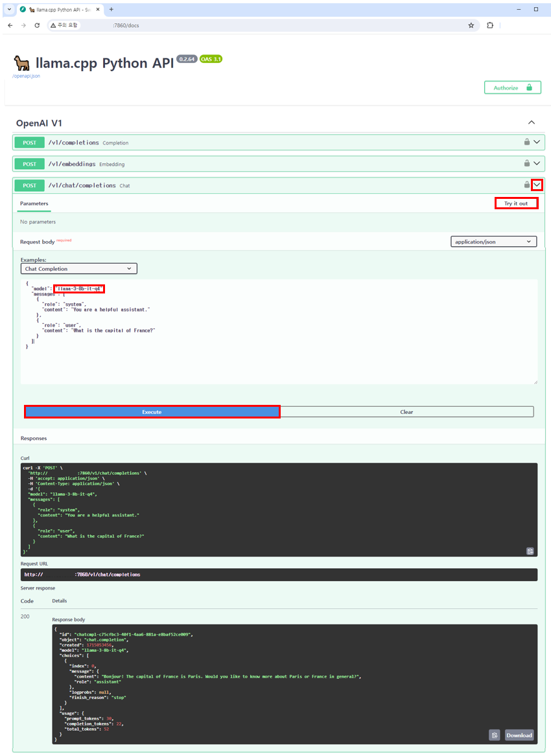Click the llama.cpp llama logo
551x756 pixels.
pos(21,63)
